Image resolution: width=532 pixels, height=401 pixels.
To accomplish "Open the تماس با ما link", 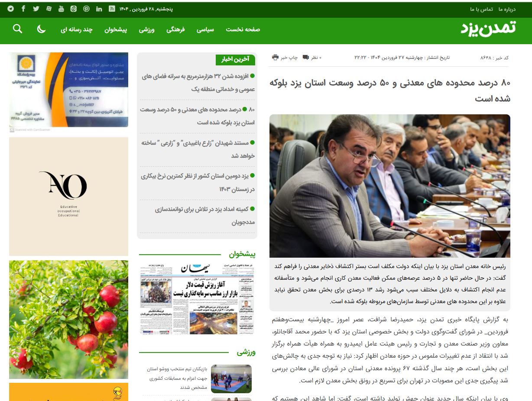I will [481, 9].
